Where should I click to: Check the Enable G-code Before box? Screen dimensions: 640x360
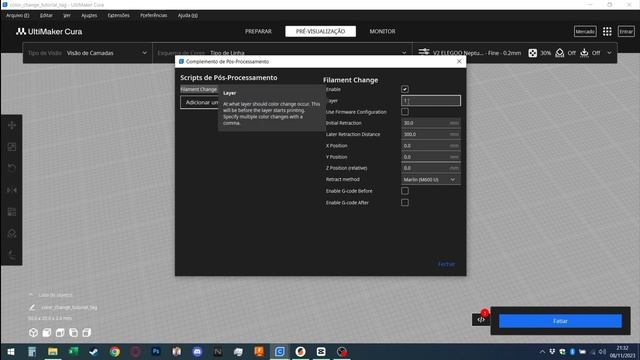pos(404,191)
